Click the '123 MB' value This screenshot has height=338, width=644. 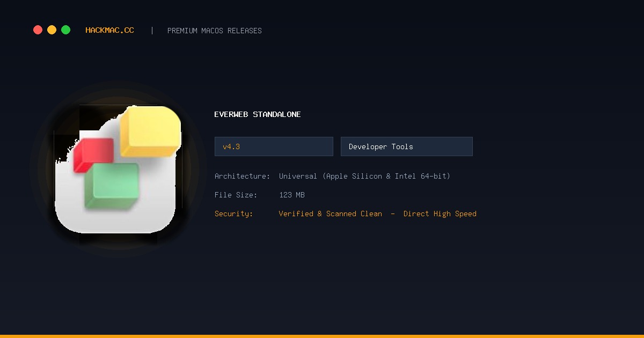coord(292,195)
